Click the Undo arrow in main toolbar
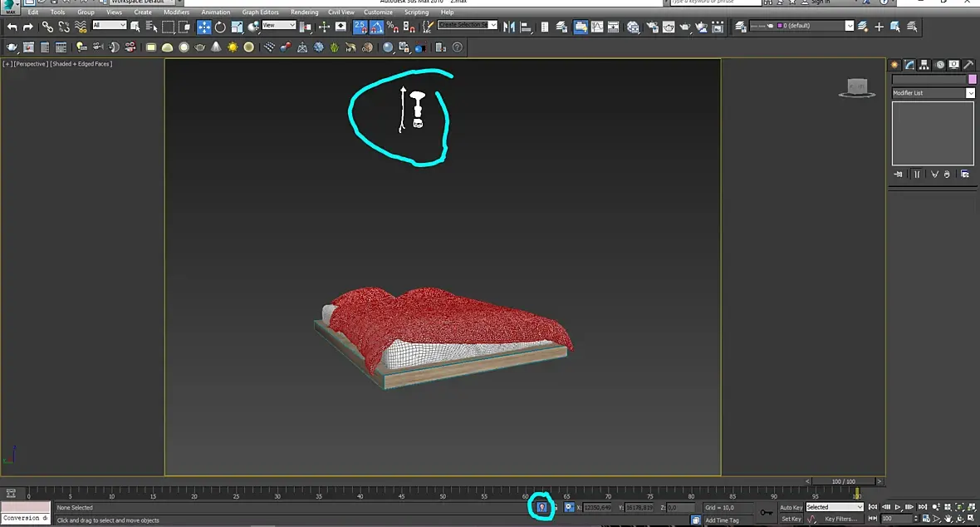 click(12, 27)
